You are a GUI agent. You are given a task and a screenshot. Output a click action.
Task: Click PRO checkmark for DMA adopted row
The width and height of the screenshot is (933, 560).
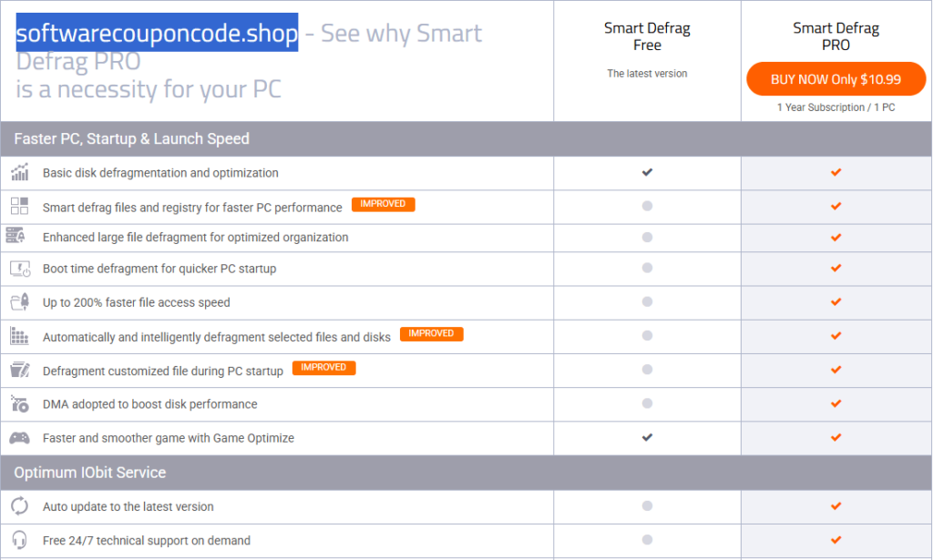coord(836,403)
